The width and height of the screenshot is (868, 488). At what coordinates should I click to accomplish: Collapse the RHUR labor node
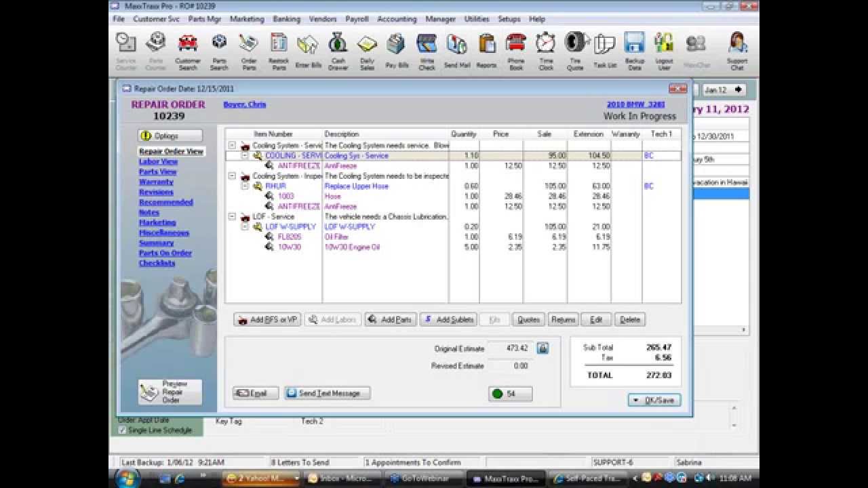point(245,186)
